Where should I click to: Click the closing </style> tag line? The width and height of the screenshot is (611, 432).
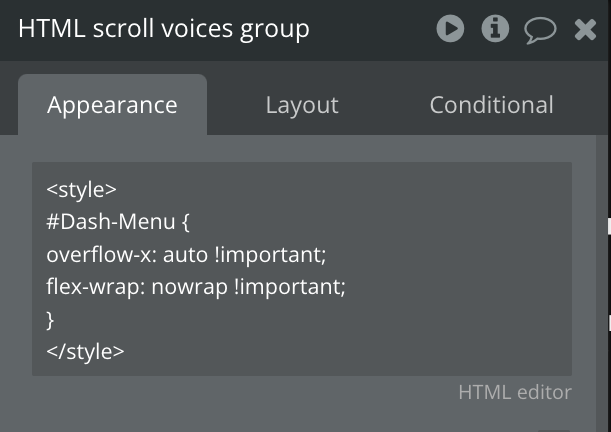(x=85, y=352)
